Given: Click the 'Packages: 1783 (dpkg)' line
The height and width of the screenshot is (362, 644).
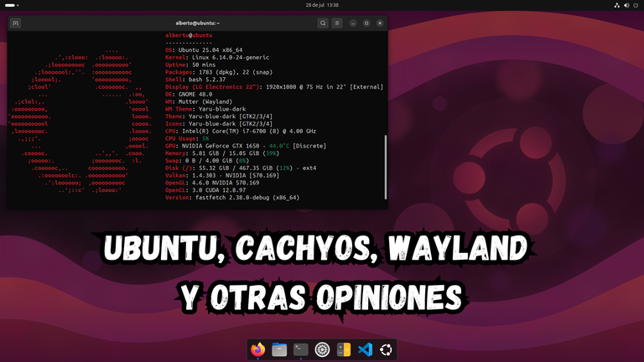Looking at the screenshot, I should click(219, 72).
